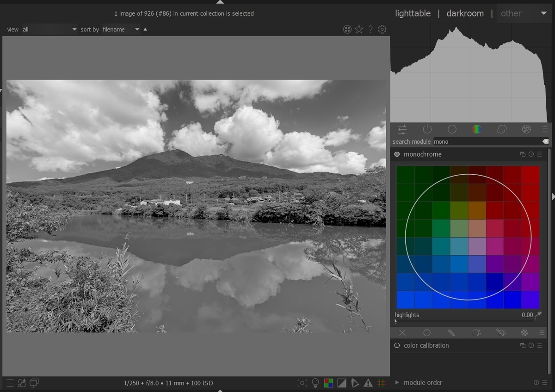
Task: Toggle monochrome module power button
Action: pos(397,154)
